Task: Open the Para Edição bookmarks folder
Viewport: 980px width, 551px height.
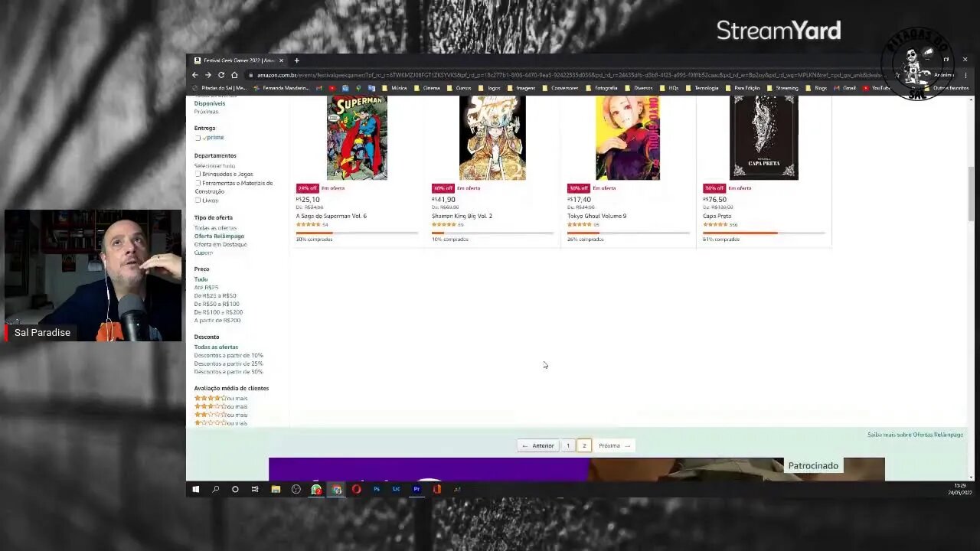Action: click(743, 88)
